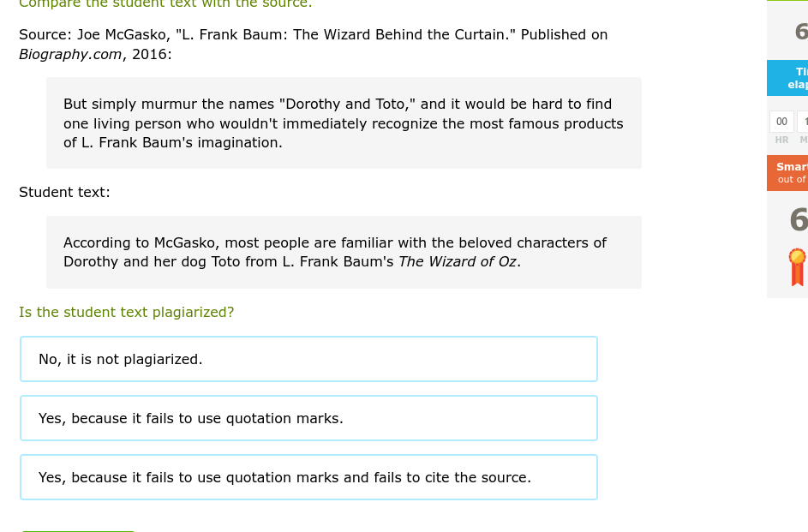Click the 'Compare the student text with the source' heading
Screen dimensions: 808x532
tap(165, 5)
